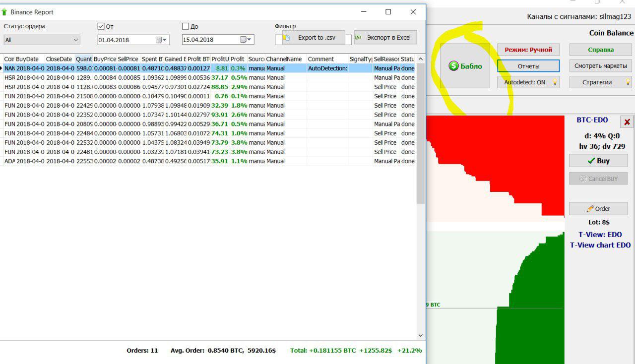Click the Фильтр text input field

(x=313, y=40)
